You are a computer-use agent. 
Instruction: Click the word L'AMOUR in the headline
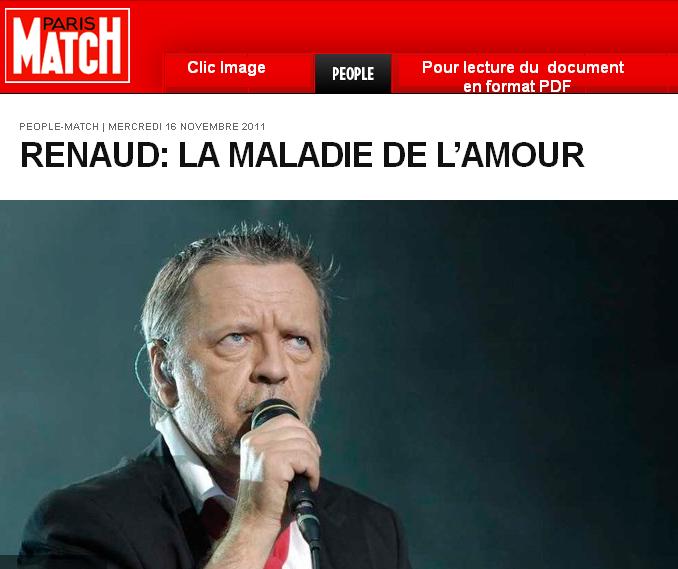(x=511, y=155)
